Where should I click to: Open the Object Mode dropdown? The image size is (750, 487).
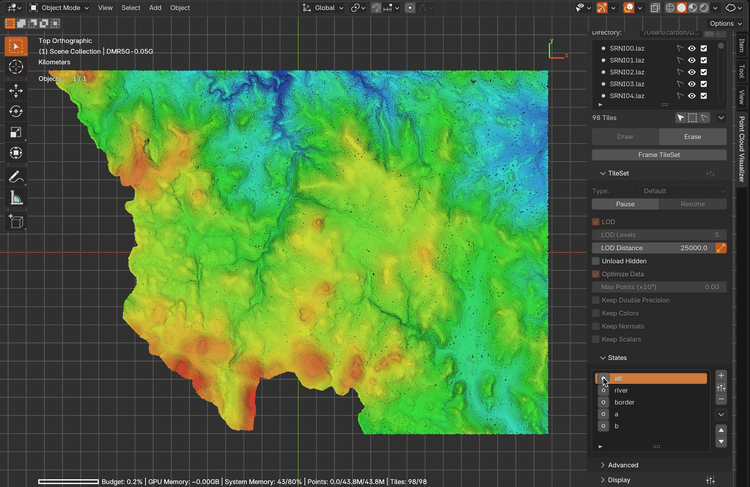59,7
